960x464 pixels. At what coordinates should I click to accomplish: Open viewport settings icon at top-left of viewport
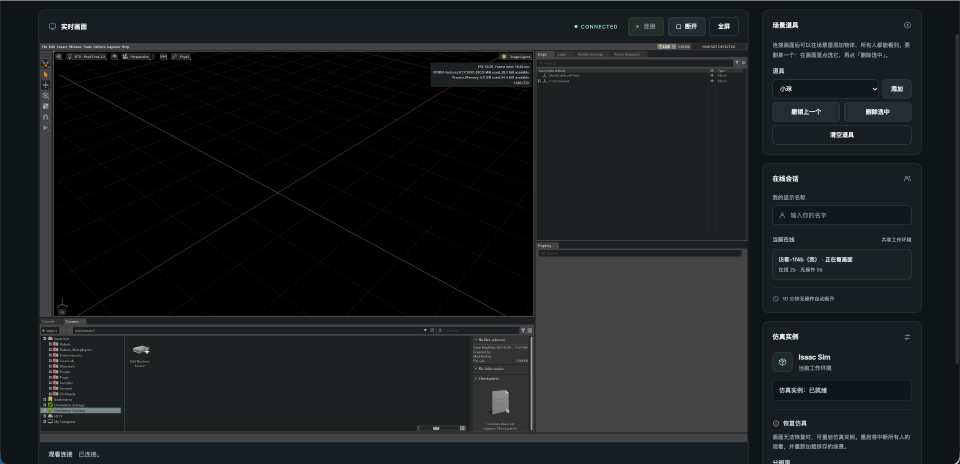tap(59, 56)
